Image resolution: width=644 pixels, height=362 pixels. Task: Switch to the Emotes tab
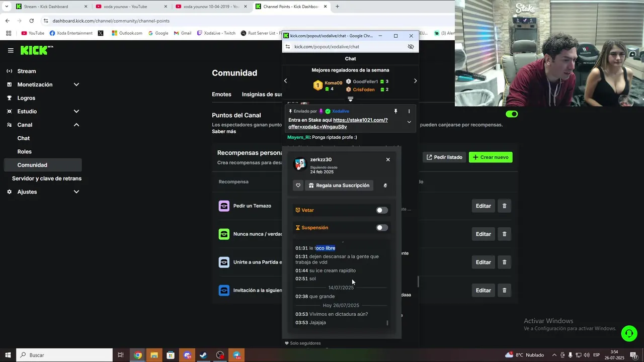coord(221,95)
